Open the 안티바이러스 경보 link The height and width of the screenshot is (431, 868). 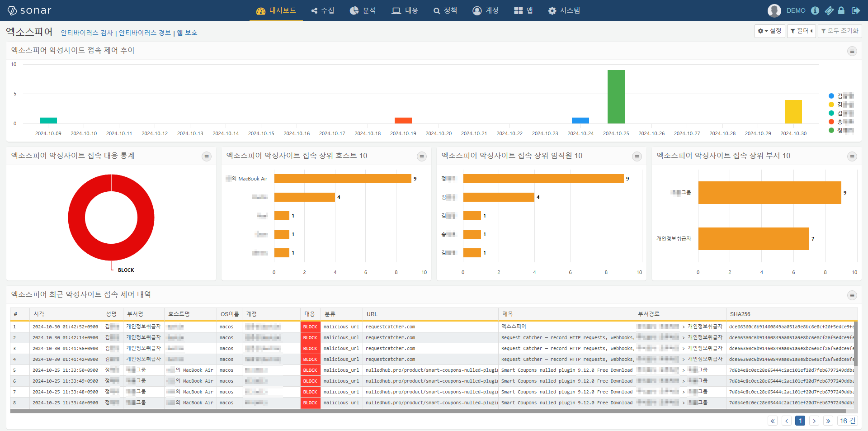[145, 33]
